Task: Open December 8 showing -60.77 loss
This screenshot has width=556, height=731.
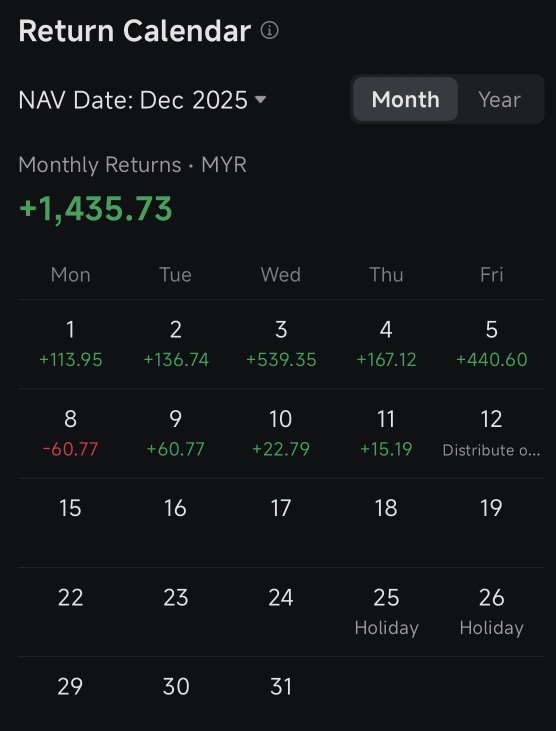Action: click(x=70, y=434)
